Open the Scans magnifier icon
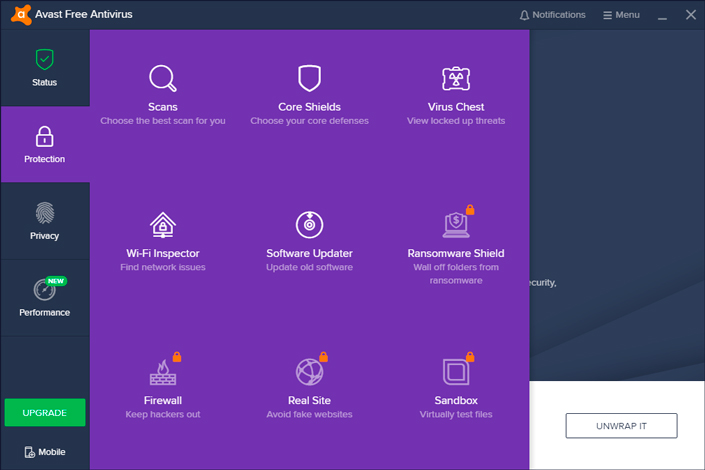 click(163, 79)
